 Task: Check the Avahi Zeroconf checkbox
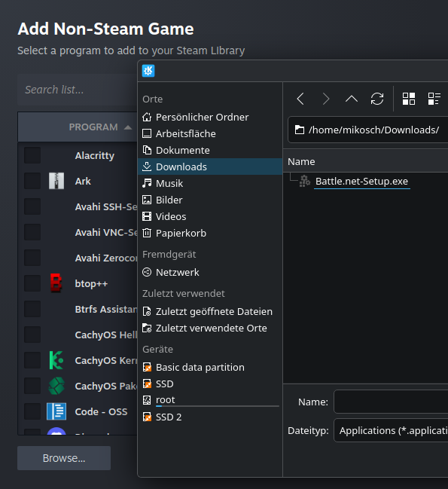point(32,258)
